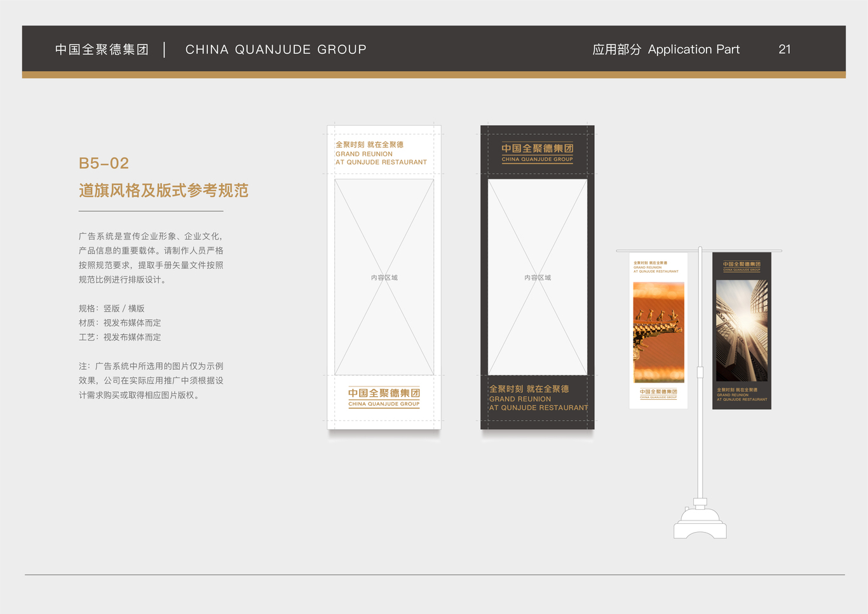Click section code 'B5-02'
This screenshot has width=868, height=614.
pos(104,163)
